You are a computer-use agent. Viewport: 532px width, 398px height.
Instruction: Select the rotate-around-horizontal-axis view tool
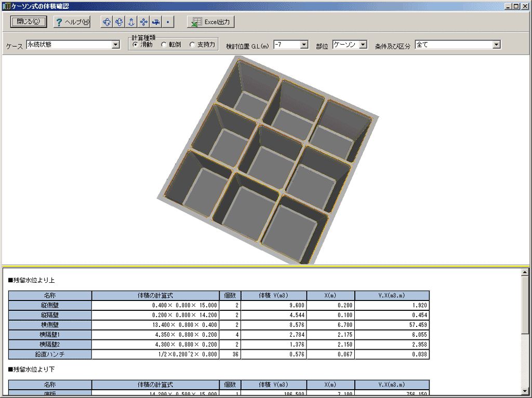[x=119, y=22]
